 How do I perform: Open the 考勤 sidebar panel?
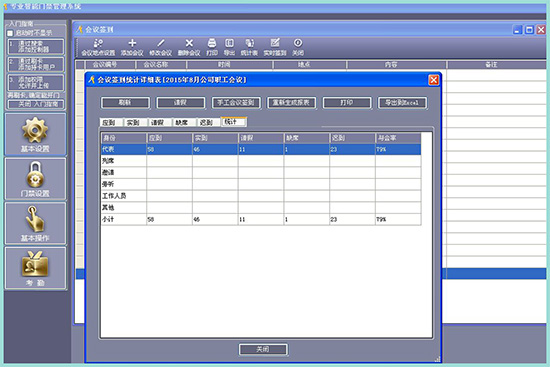35,268
